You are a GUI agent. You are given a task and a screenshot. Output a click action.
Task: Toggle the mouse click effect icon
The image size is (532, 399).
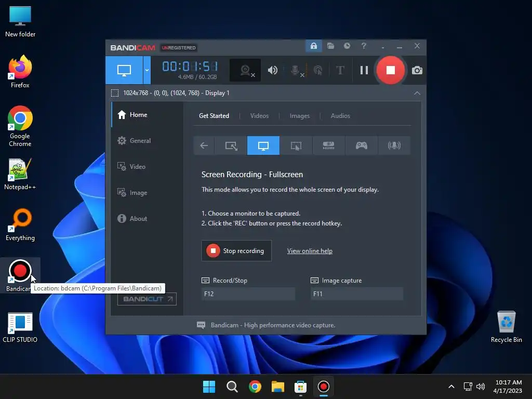(x=318, y=70)
